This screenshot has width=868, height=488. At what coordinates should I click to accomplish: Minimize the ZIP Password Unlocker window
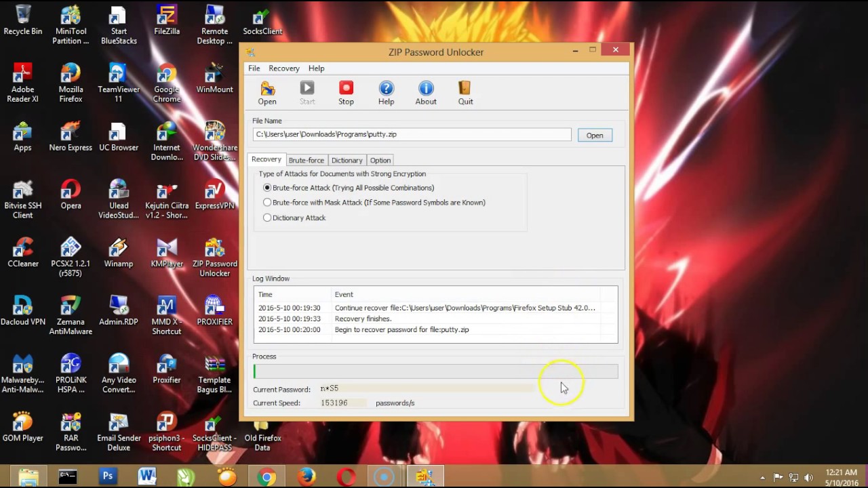tap(575, 50)
